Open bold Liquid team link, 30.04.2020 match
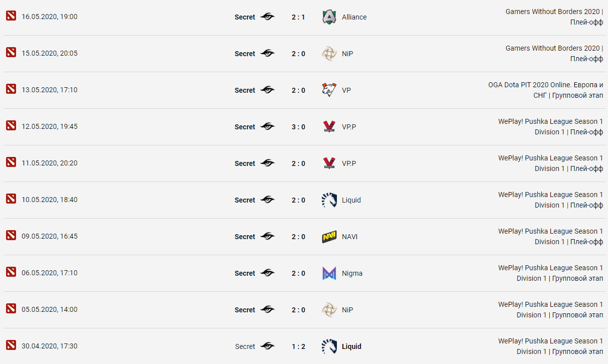608x364 pixels. [351, 346]
